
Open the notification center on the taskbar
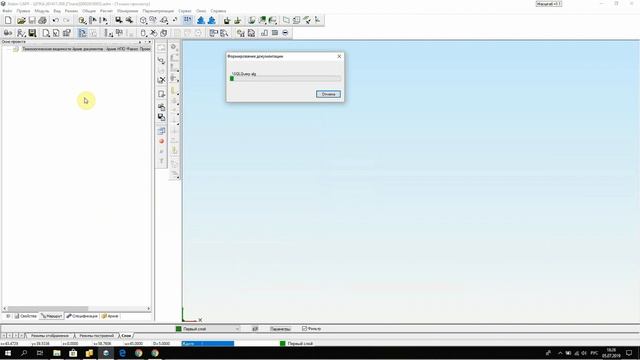tap(629, 353)
